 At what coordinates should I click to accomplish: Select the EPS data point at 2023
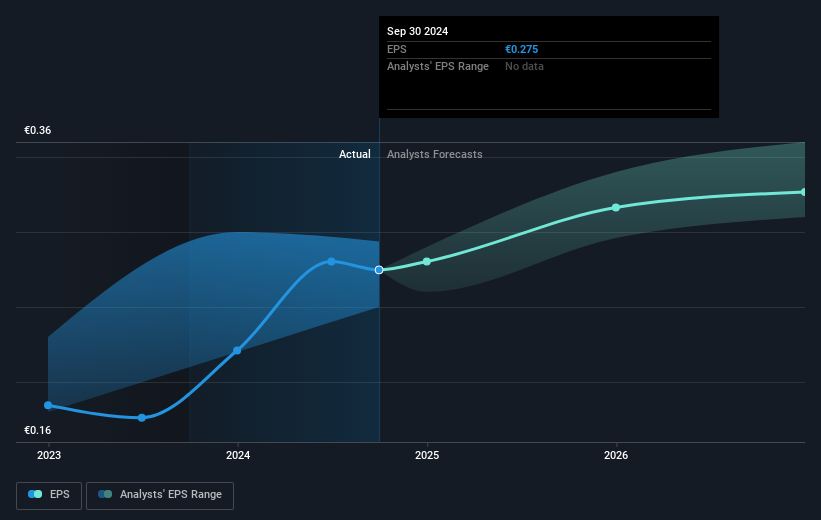pos(48,405)
